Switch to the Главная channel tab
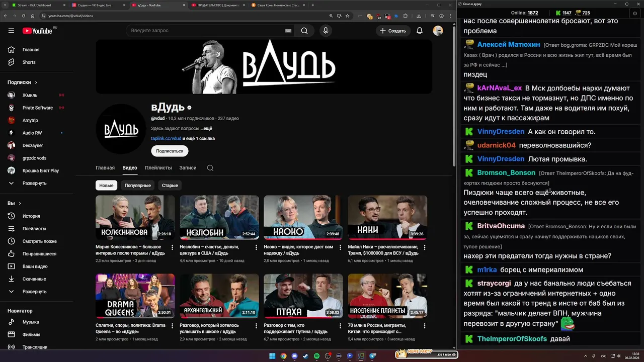The height and width of the screenshot is (362, 644). [105, 168]
